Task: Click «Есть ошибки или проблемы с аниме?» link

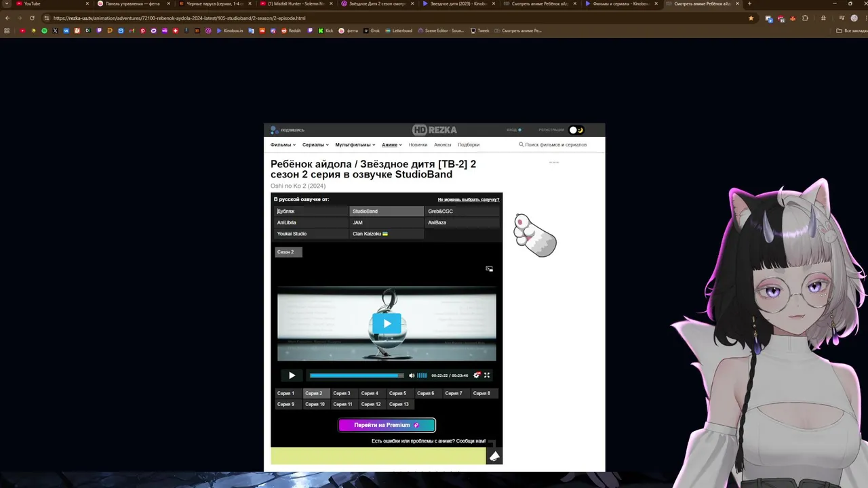Action: pyautogui.click(x=429, y=441)
